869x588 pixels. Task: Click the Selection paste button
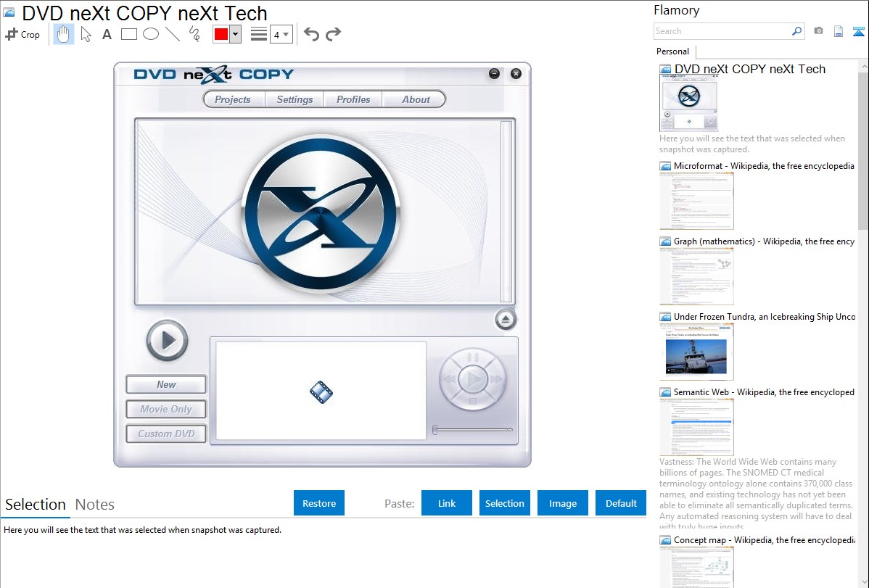(x=505, y=503)
